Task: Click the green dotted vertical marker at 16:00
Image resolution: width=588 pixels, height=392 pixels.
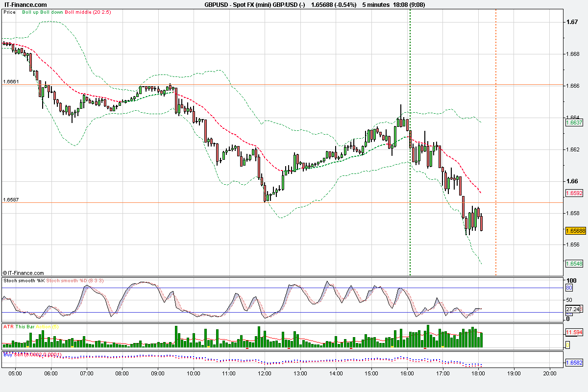Action: tap(410, 142)
